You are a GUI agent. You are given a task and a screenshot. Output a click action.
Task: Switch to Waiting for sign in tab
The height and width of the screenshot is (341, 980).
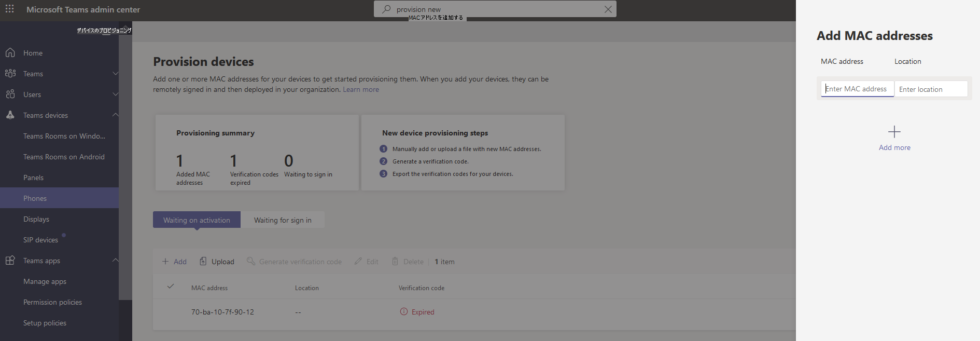(283, 220)
